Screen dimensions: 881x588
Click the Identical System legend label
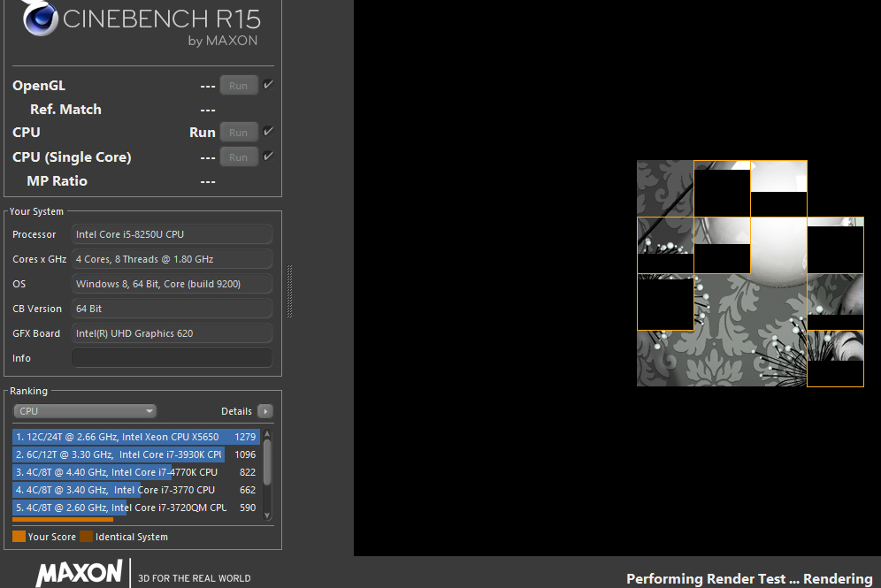[132, 537]
